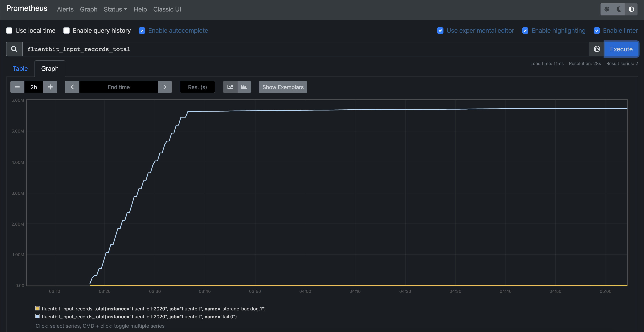Image resolution: width=644 pixels, height=332 pixels.
Task: Switch to the Table tab
Action: point(20,68)
